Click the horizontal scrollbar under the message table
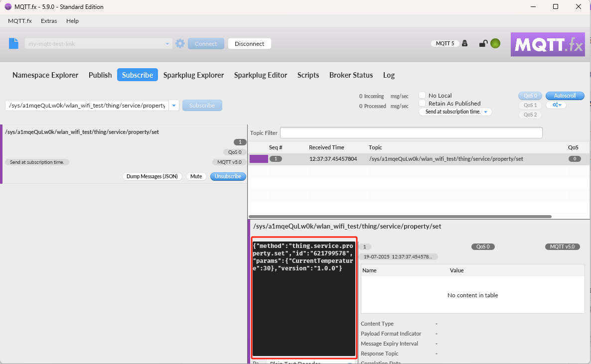The width and height of the screenshot is (591, 364). pos(400,217)
